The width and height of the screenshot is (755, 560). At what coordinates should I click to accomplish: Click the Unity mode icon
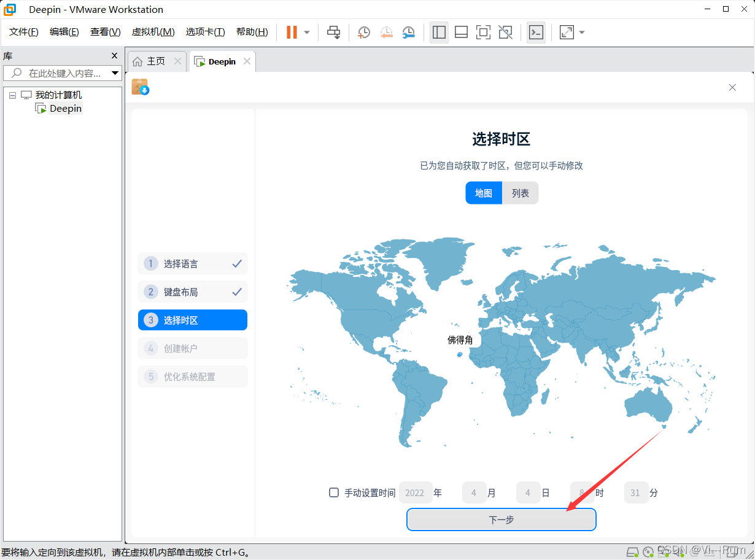(505, 33)
